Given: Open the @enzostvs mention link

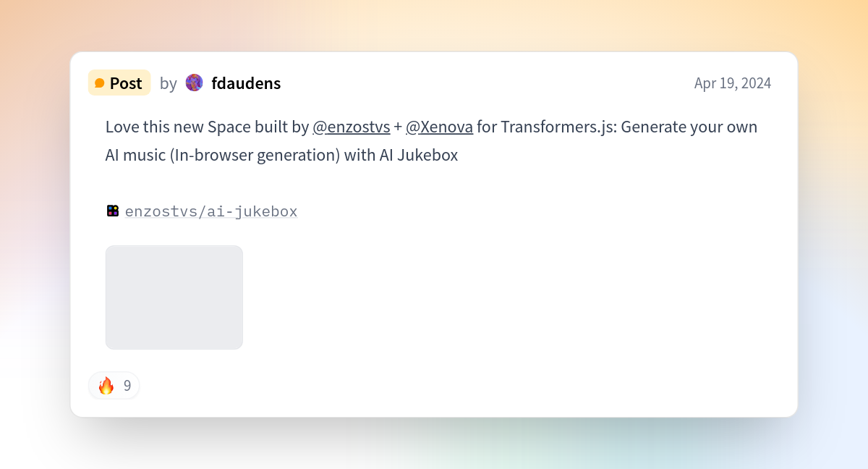Looking at the screenshot, I should (x=351, y=127).
